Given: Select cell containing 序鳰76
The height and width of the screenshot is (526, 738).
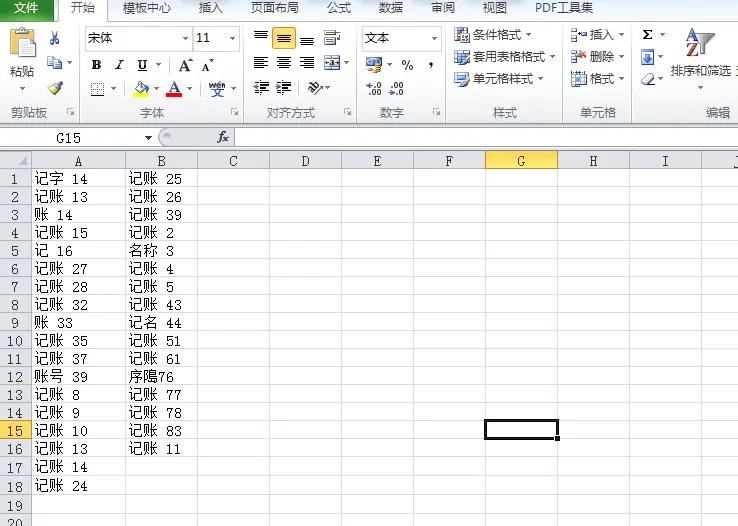Looking at the screenshot, I should 161,376.
